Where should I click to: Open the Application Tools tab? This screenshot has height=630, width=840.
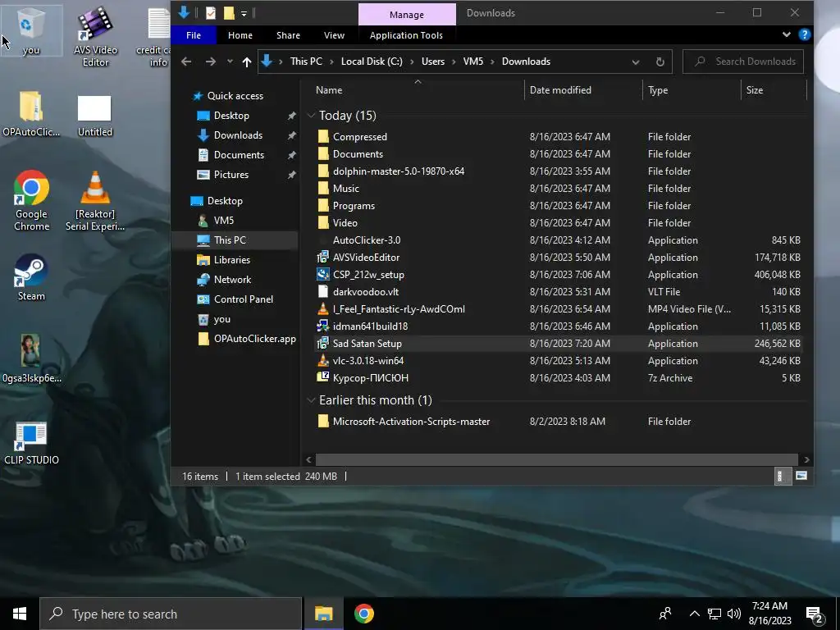(406, 35)
